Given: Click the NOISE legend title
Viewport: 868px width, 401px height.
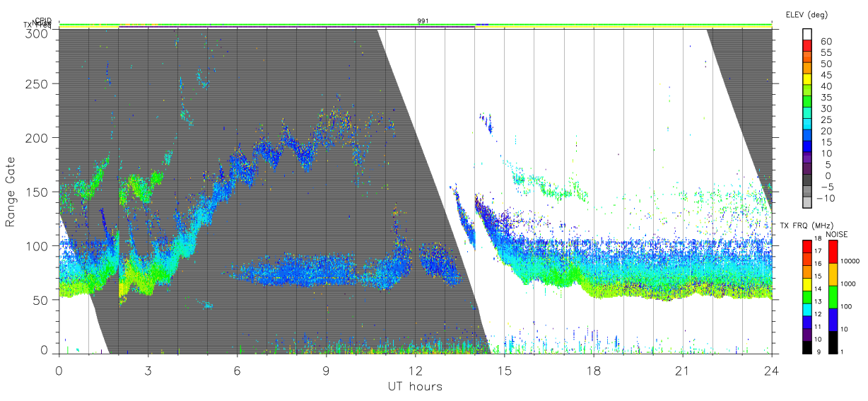Looking at the screenshot, I should (x=838, y=233).
